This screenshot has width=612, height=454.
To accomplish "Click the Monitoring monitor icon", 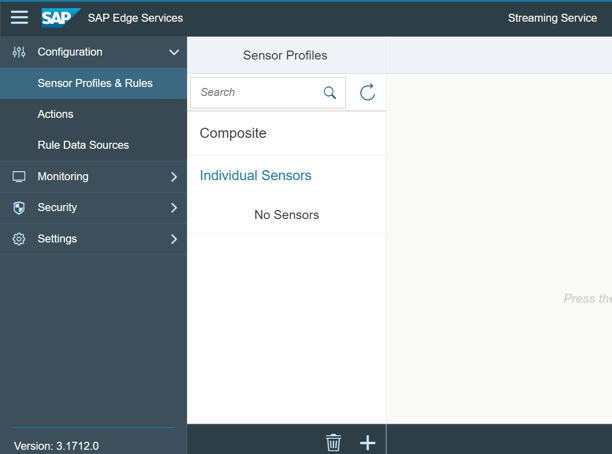I will 19,176.
